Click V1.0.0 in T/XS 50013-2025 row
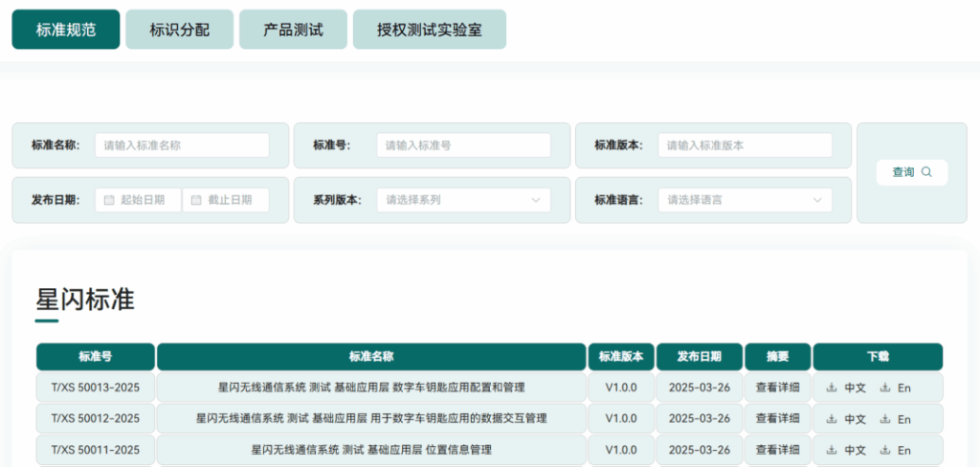 pos(621,388)
